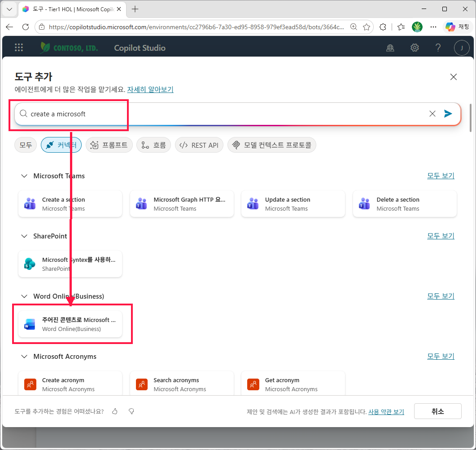Image resolution: width=476 pixels, height=450 pixels.
Task: Collapse the Word Online (Business) section
Action: click(24, 296)
